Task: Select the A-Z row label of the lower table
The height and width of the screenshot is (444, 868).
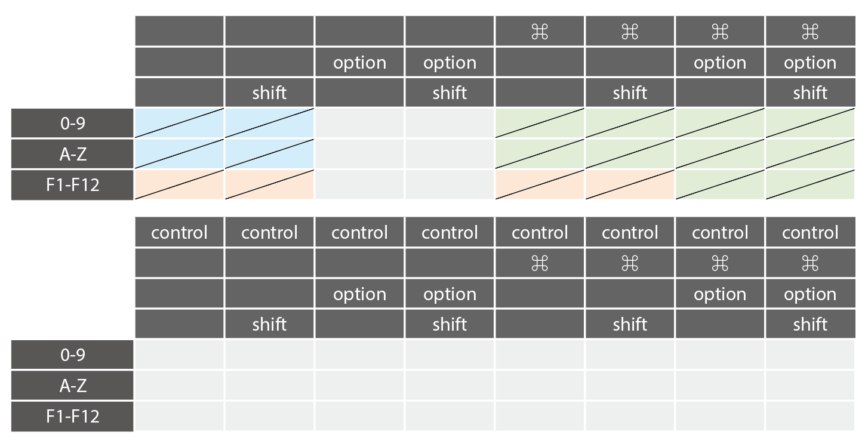Action: (x=72, y=386)
